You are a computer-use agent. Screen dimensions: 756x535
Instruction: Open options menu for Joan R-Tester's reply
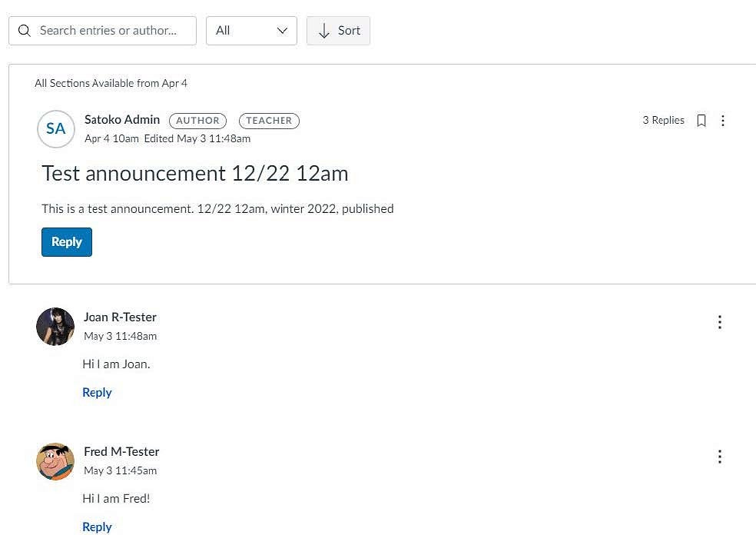click(x=719, y=322)
